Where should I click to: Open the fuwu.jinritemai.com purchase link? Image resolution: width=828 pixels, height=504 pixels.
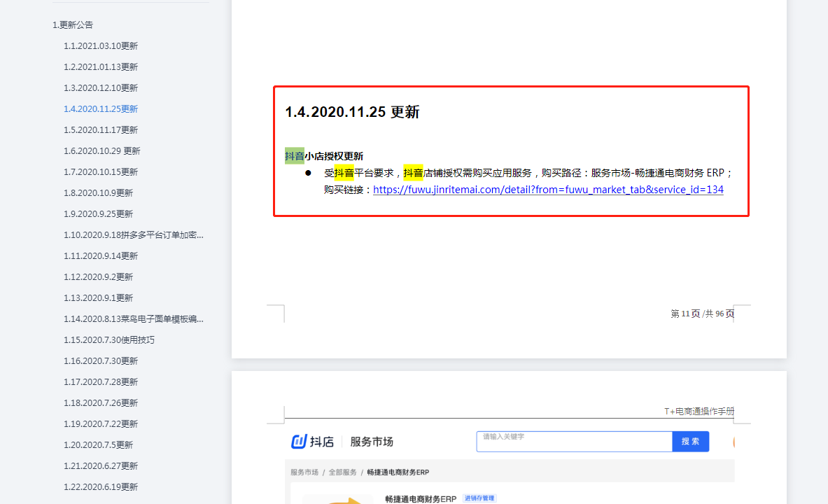coord(548,190)
